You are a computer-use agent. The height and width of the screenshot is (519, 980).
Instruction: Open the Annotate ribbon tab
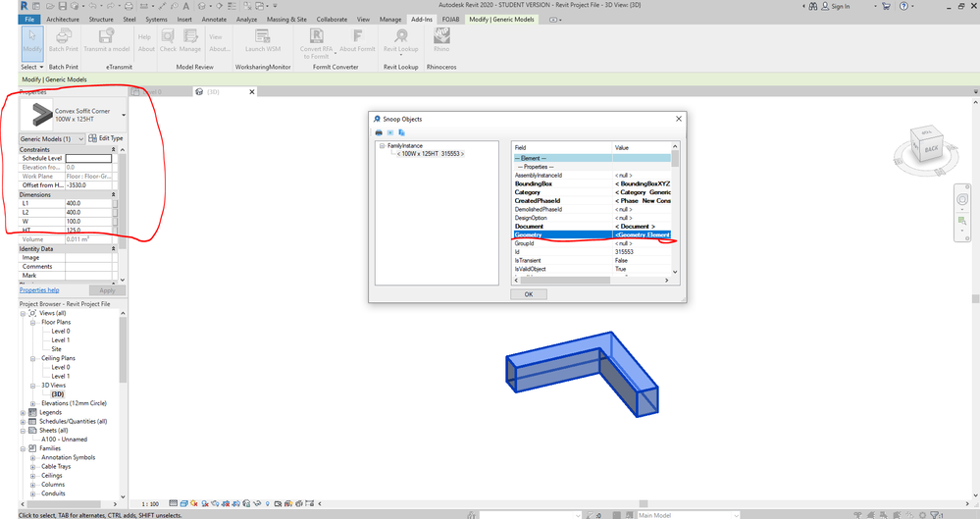214,20
